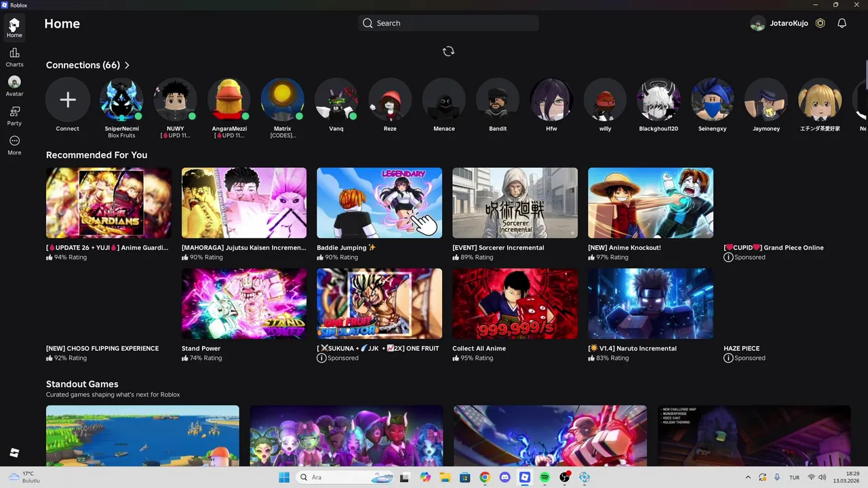Open Seinengxy's connection avatar
Viewport: 868px width, 488px height.
tap(713, 100)
